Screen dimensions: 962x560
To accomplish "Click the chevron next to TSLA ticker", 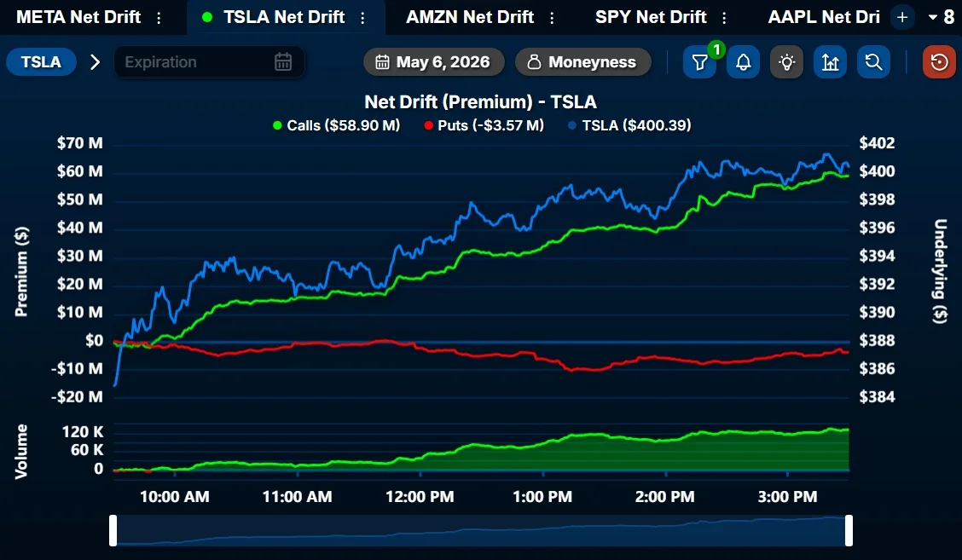I will pyautogui.click(x=96, y=62).
